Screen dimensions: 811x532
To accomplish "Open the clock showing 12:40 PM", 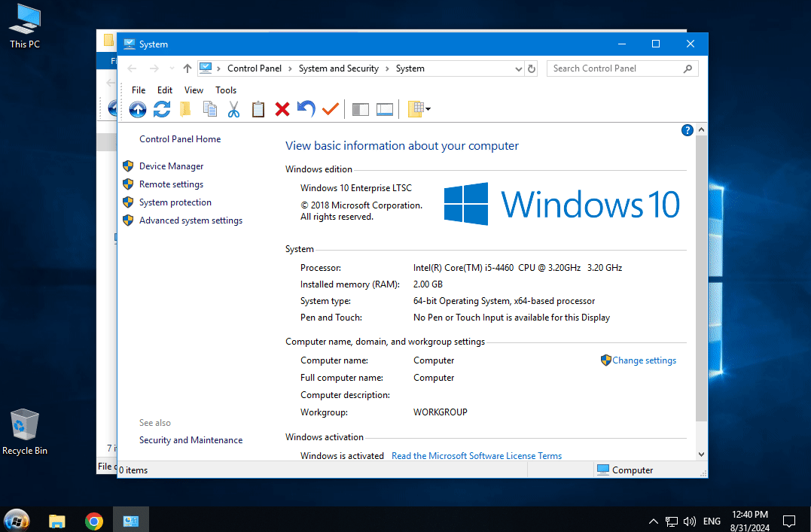I will (x=750, y=521).
